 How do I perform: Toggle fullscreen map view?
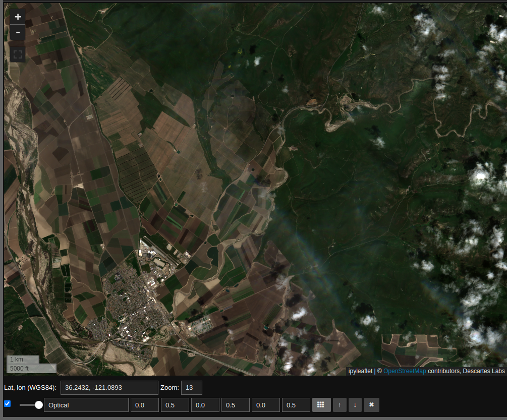coord(18,54)
